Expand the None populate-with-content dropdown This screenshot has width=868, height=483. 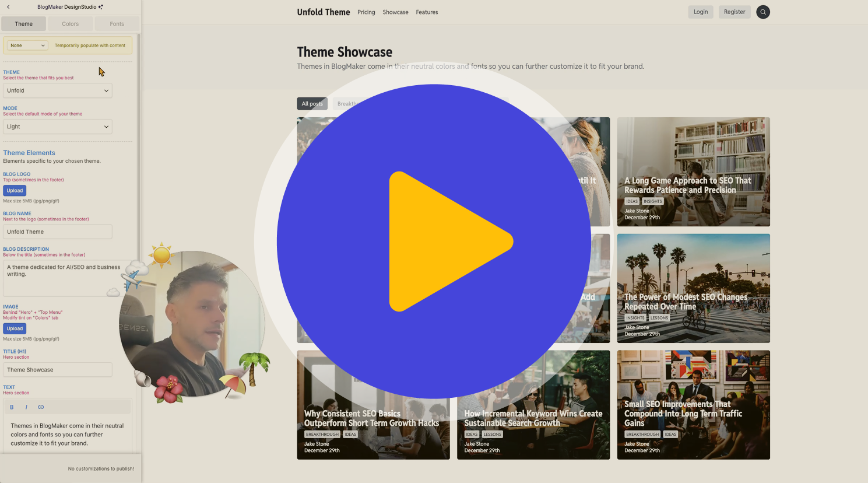click(26, 45)
